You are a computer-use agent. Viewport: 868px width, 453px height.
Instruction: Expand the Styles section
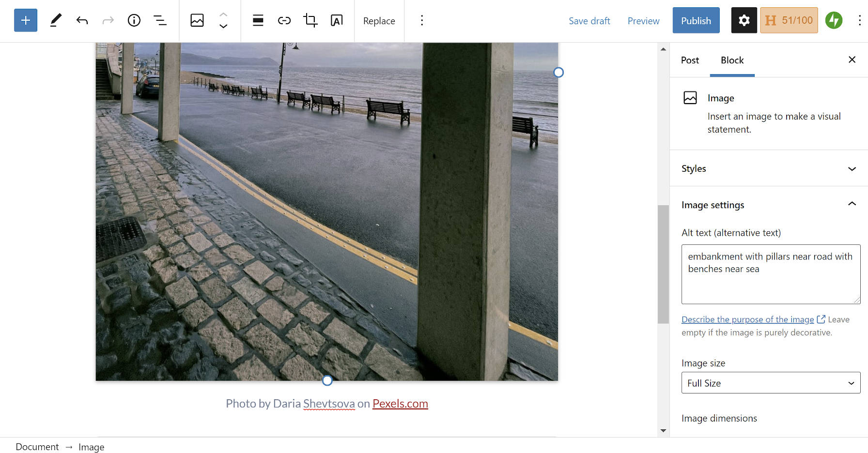click(x=852, y=168)
